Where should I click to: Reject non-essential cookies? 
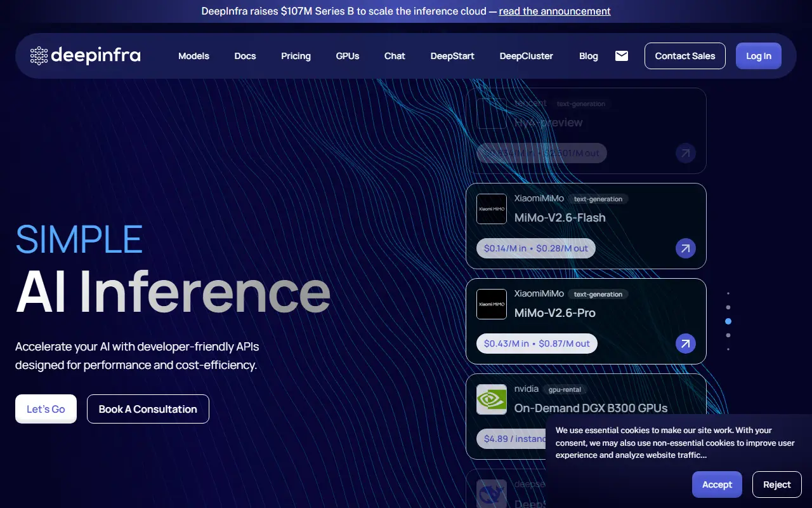pyautogui.click(x=777, y=485)
